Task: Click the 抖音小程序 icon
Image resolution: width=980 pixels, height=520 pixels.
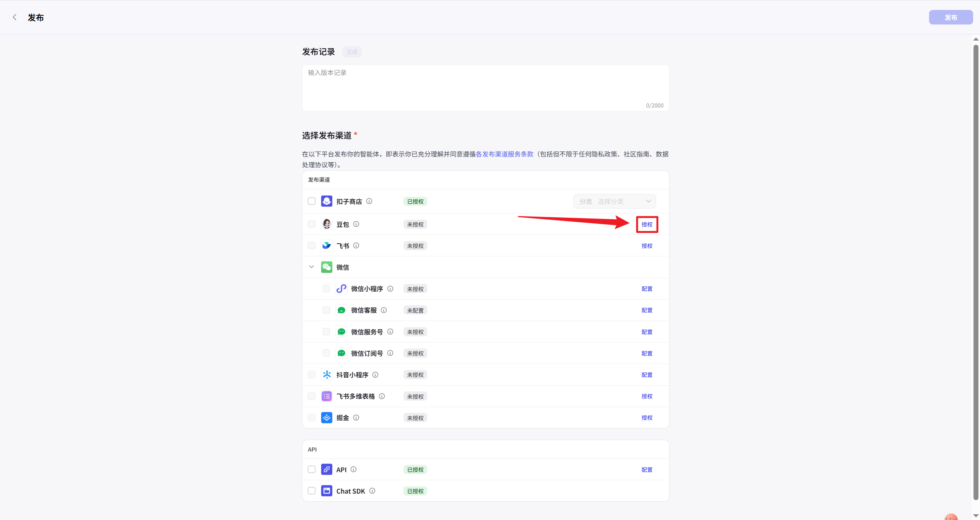Action: 327,375
